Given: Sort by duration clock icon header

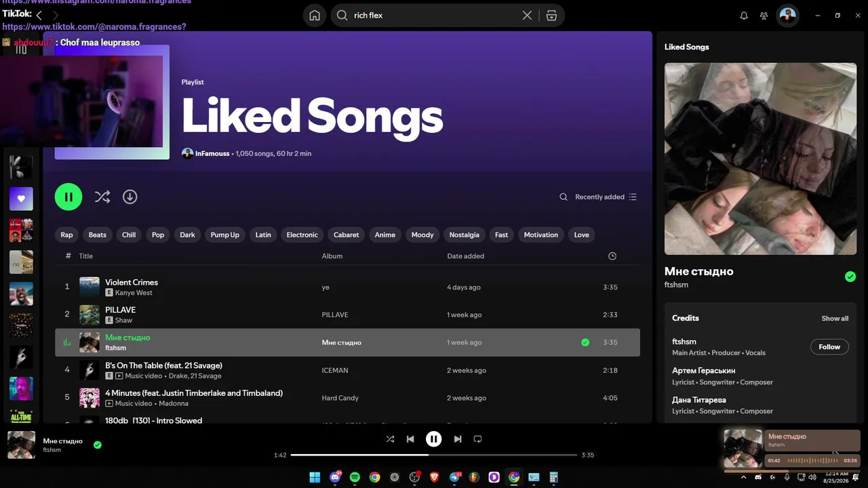Looking at the screenshot, I should pyautogui.click(x=612, y=256).
